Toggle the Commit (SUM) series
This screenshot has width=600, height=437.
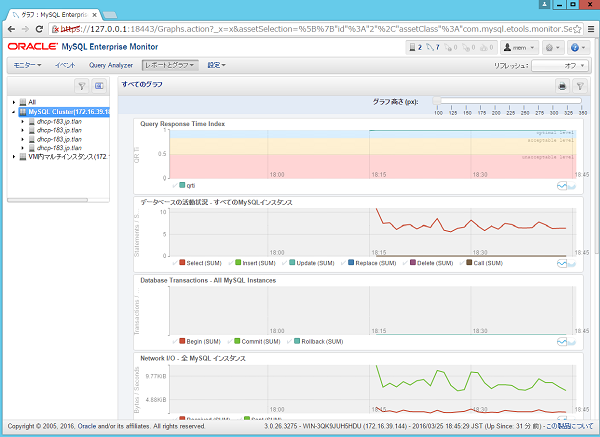pos(254,341)
